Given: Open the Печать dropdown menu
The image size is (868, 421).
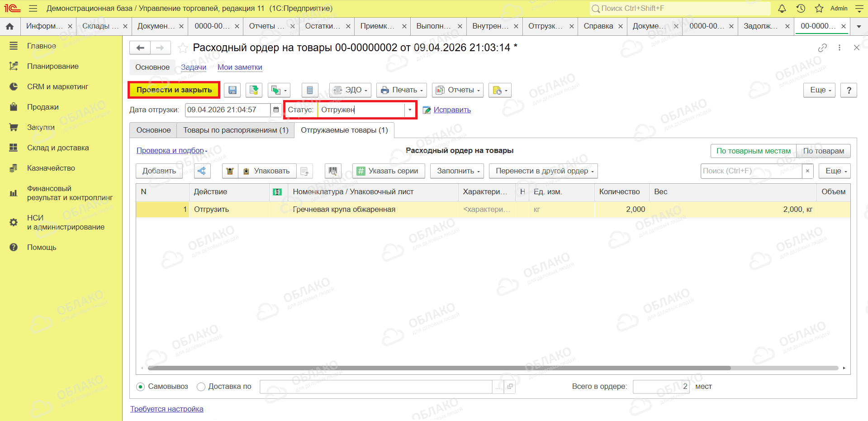Looking at the screenshot, I should 402,90.
